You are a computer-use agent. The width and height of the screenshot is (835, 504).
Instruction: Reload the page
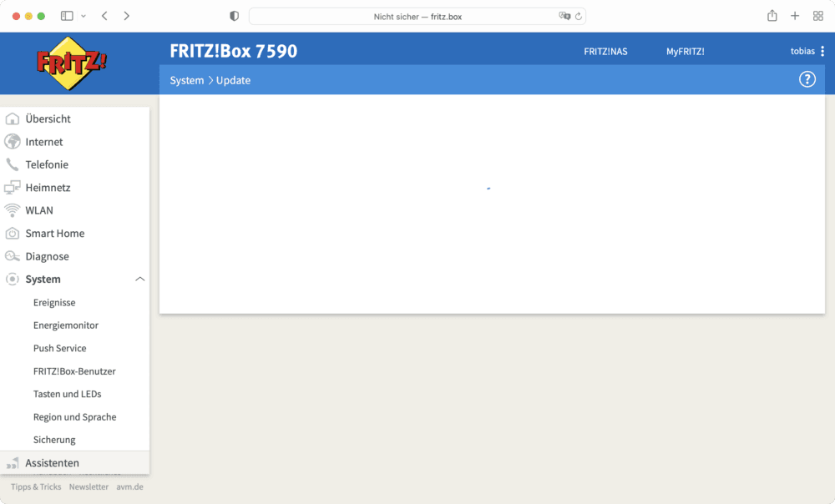point(579,17)
